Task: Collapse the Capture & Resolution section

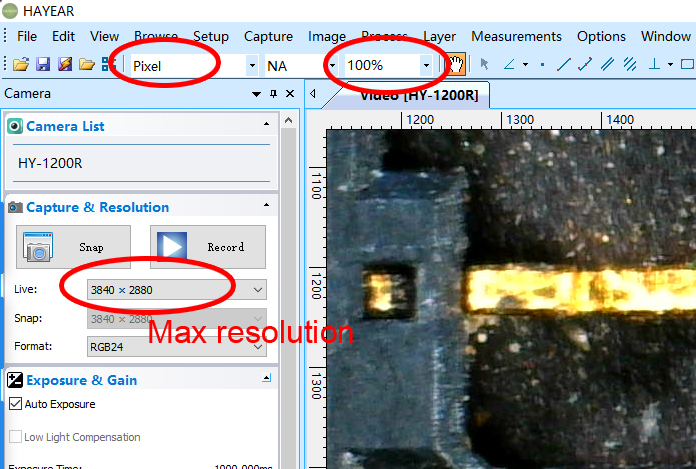Action: coord(266,205)
